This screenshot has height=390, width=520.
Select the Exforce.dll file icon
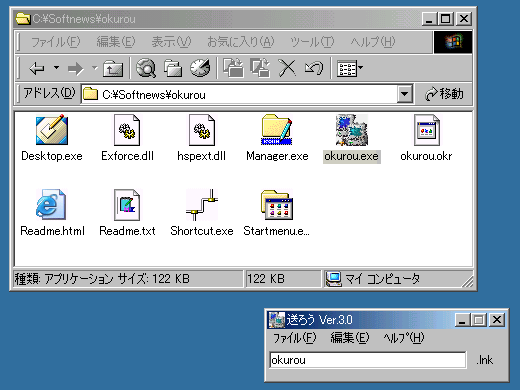click(127, 130)
